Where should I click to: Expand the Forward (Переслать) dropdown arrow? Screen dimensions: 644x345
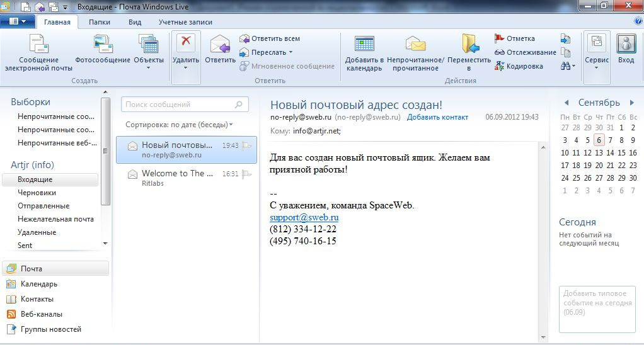[290, 52]
